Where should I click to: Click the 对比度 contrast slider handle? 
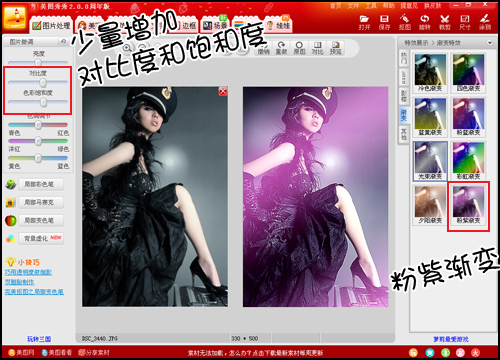[x=43, y=83]
